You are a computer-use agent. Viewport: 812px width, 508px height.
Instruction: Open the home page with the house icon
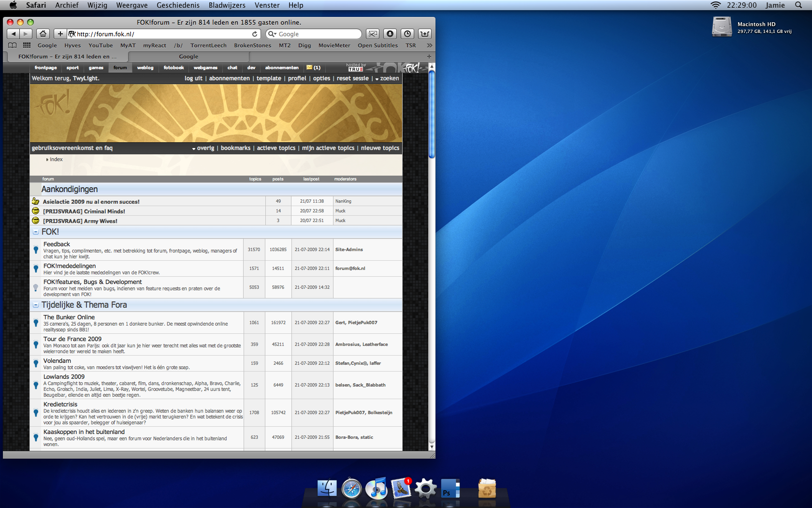(x=43, y=34)
